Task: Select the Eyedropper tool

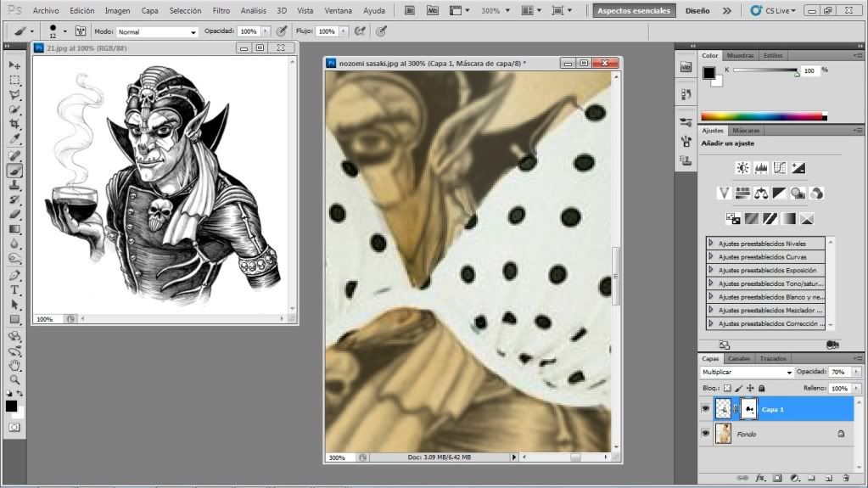Action: (14, 138)
